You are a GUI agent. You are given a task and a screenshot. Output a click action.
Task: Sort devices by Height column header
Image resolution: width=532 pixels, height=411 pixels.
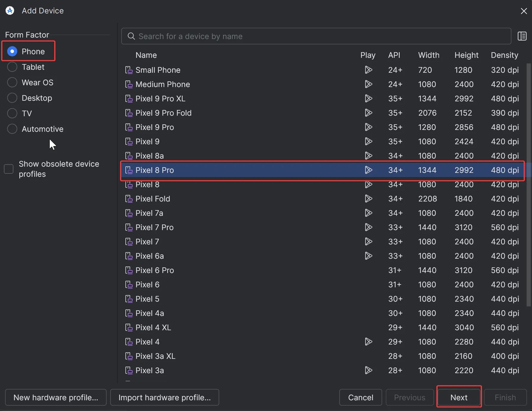pos(466,55)
